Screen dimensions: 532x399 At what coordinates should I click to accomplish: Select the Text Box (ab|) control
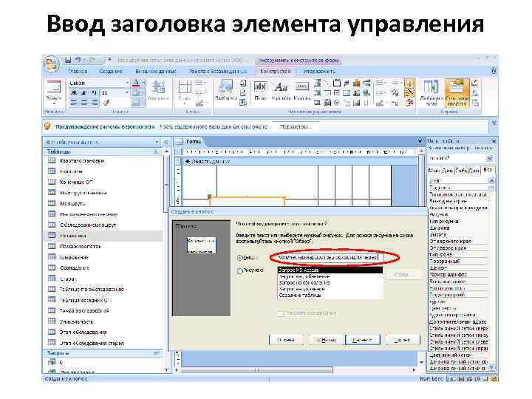pyautogui.click(x=260, y=91)
